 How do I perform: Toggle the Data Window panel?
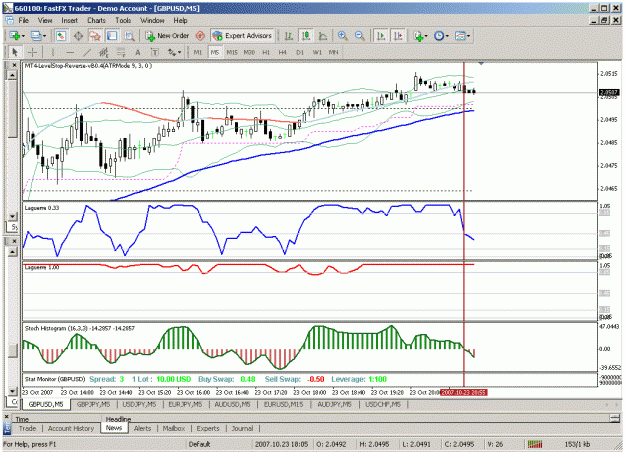[78, 36]
